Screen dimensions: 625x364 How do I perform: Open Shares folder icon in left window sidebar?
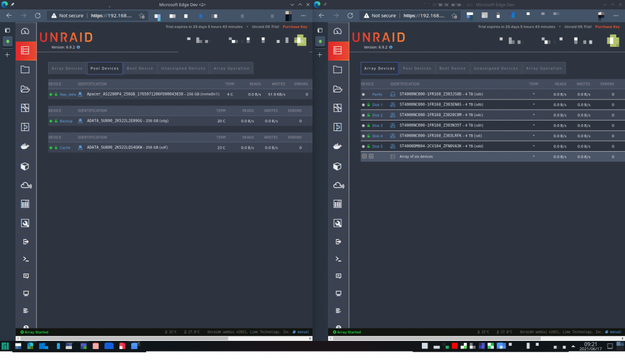pos(25,70)
